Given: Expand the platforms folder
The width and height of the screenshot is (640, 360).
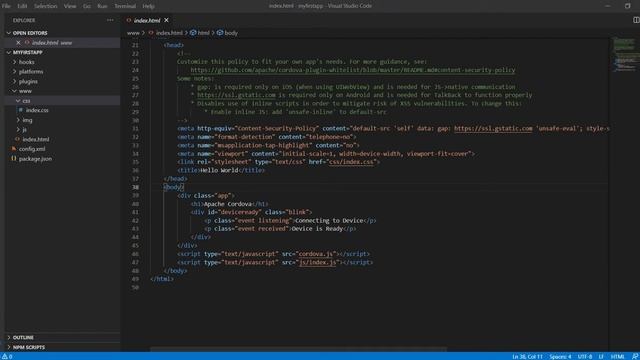Looking at the screenshot, I should click(15, 71).
